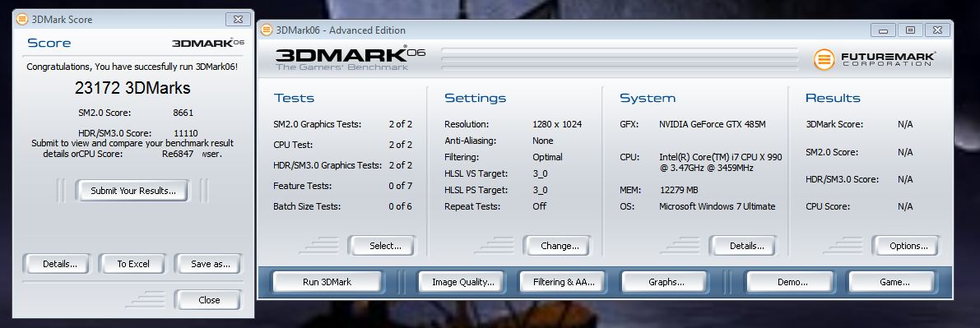Click Filtering value Optimal
This screenshot has height=328, width=980.
(547, 158)
